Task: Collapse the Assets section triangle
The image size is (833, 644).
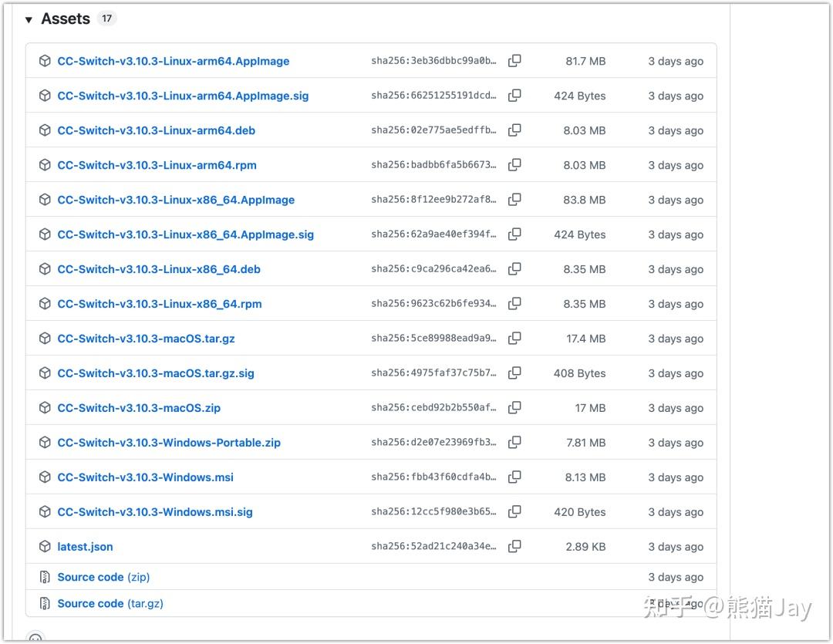Action: [29, 20]
